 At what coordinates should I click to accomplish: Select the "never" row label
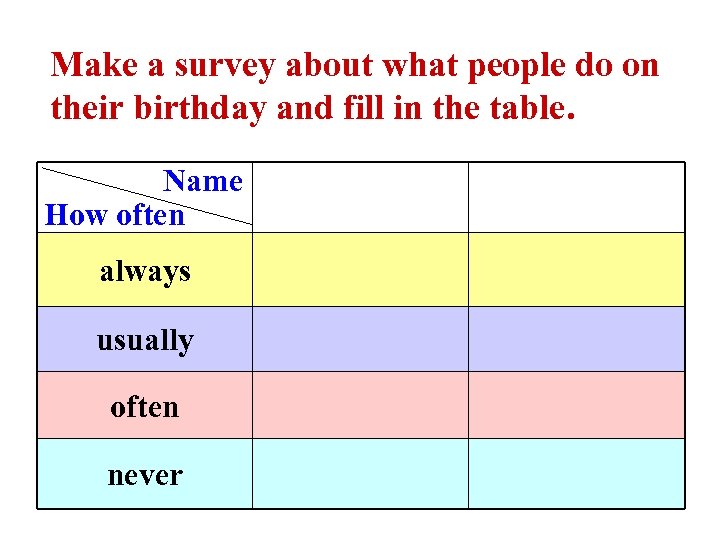pyautogui.click(x=145, y=475)
